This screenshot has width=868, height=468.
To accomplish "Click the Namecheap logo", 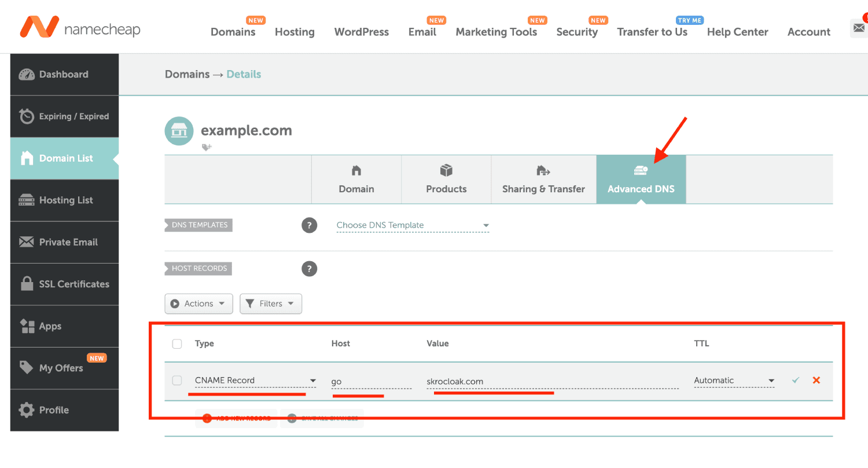I will [x=80, y=28].
